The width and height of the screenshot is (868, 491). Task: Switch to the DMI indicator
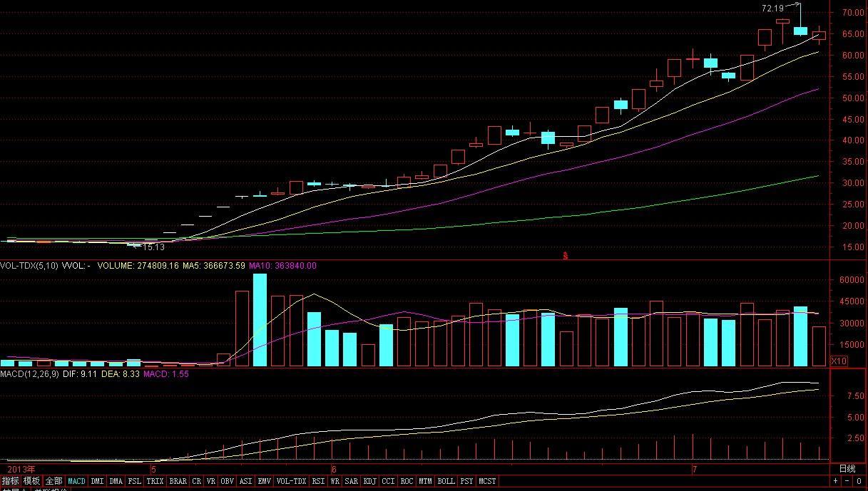[98, 481]
